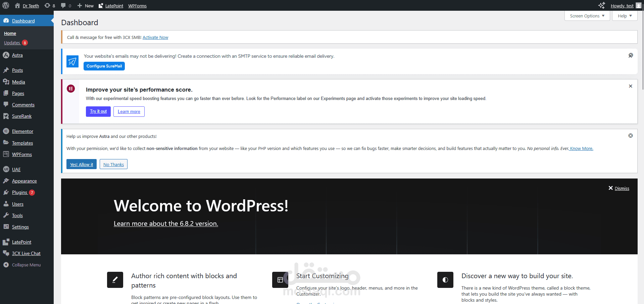This screenshot has width=644, height=304.
Task: Click the LatePoint icon in admin bar
Action: 101,6
